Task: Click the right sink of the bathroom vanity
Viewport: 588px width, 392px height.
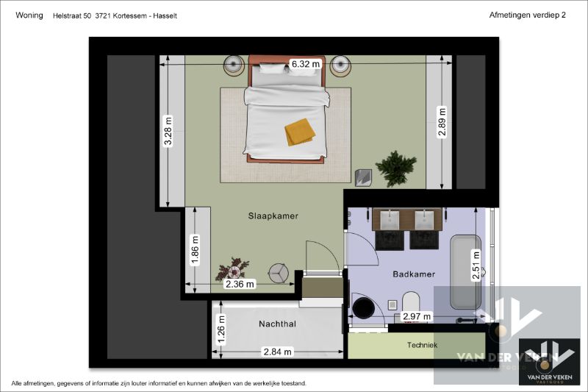Action: coord(424,219)
